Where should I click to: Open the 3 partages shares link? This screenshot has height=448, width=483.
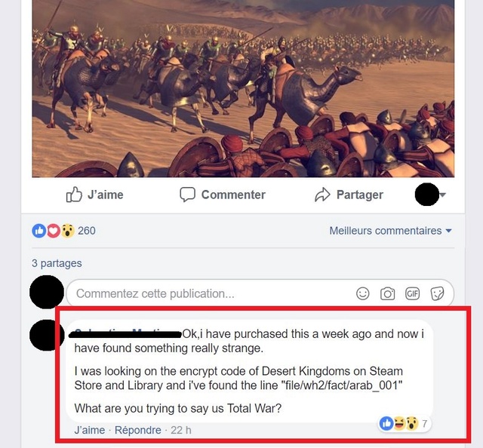point(57,263)
